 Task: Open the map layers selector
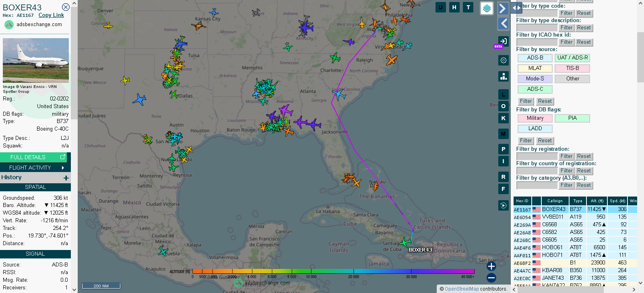pyautogui.click(x=487, y=8)
